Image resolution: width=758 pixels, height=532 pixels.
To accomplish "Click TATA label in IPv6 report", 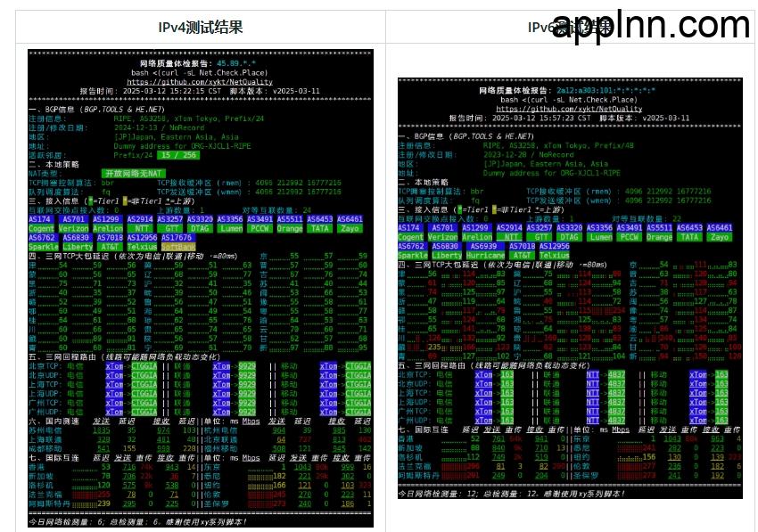I will coord(689,237).
